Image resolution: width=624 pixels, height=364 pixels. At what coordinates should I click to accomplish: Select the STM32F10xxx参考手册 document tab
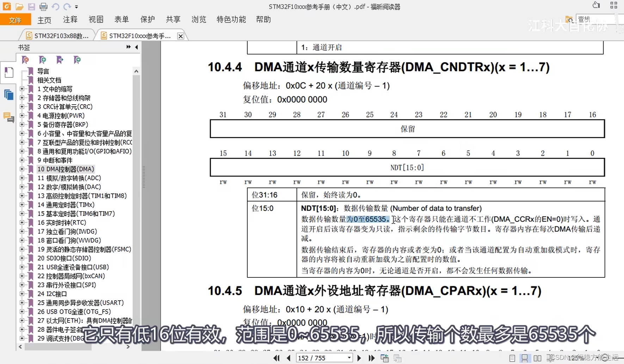click(137, 36)
